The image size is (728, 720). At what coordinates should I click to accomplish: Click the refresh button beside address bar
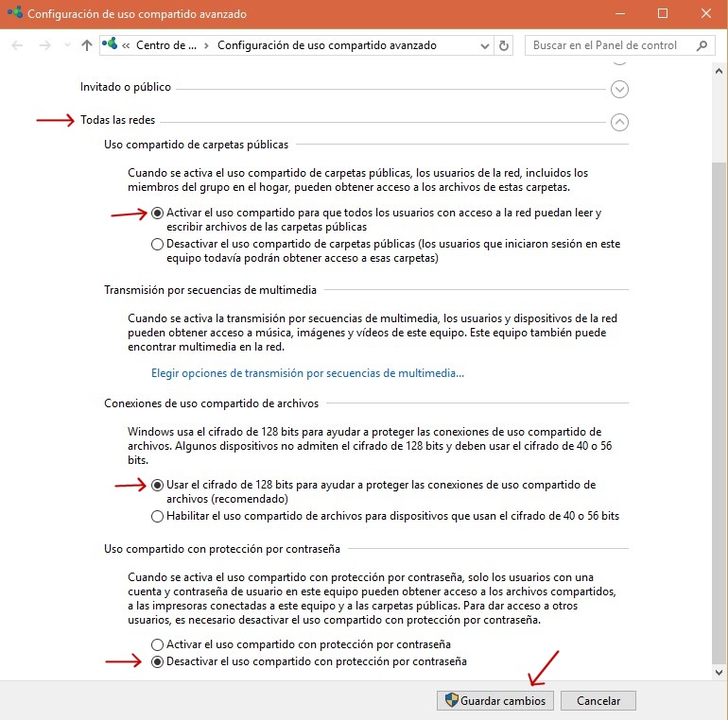coord(505,45)
